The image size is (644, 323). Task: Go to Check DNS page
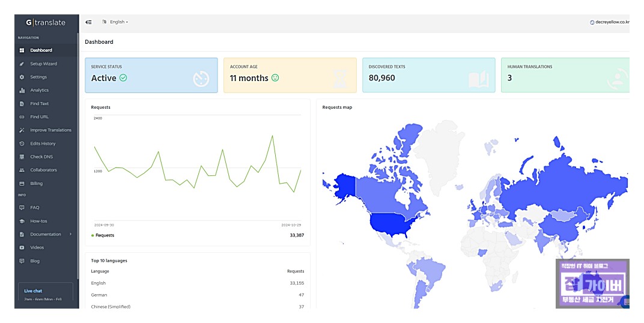[41, 157]
